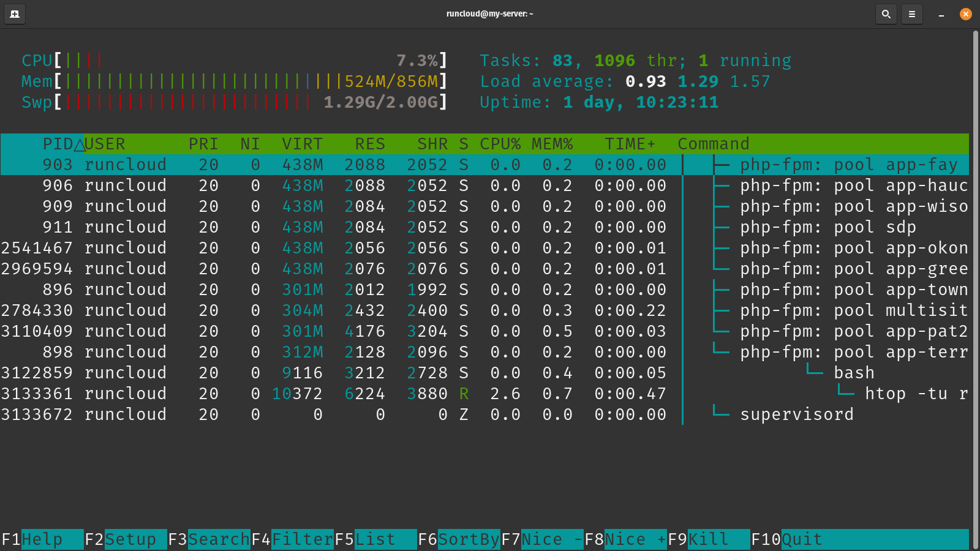The height and width of the screenshot is (551, 980).
Task: Click F3 Search in the footer bar
Action: (209, 539)
